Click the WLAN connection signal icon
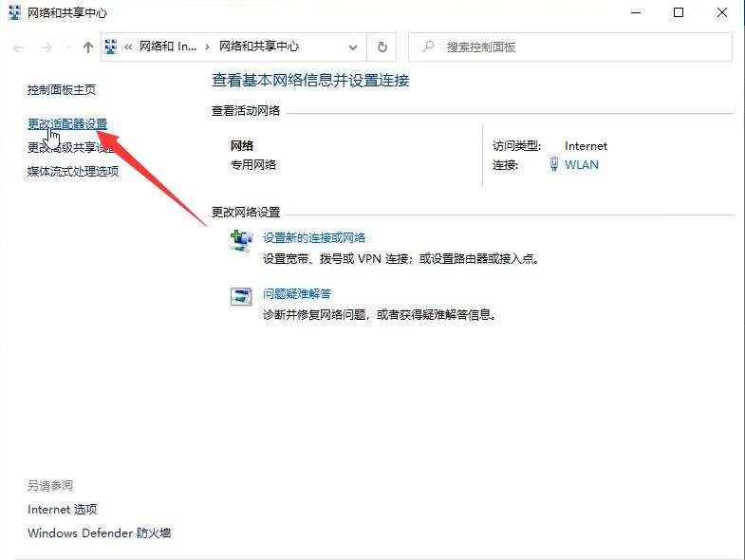Viewport: 745px width, 560px height. pyautogui.click(x=553, y=164)
